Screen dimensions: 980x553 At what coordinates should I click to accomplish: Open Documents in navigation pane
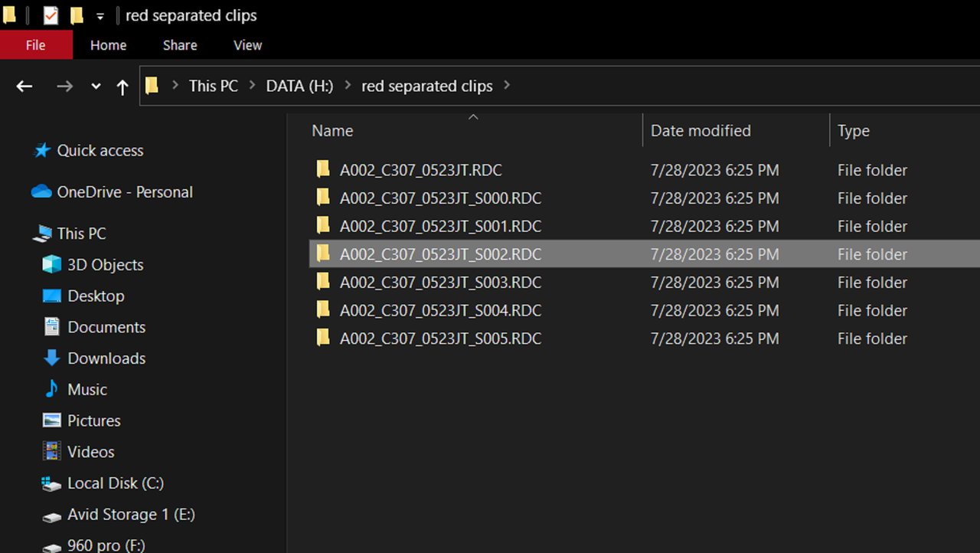pos(106,328)
